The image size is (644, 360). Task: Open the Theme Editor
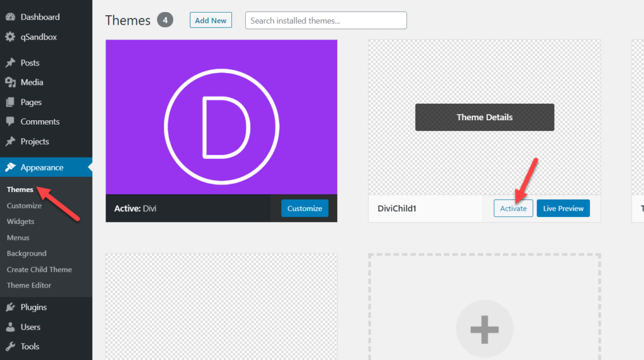coord(29,285)
